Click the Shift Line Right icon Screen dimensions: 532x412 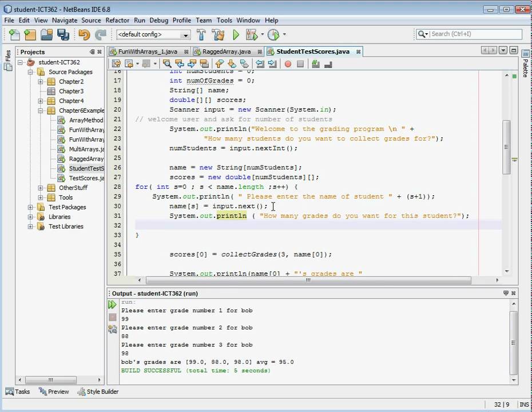(272, 64)
